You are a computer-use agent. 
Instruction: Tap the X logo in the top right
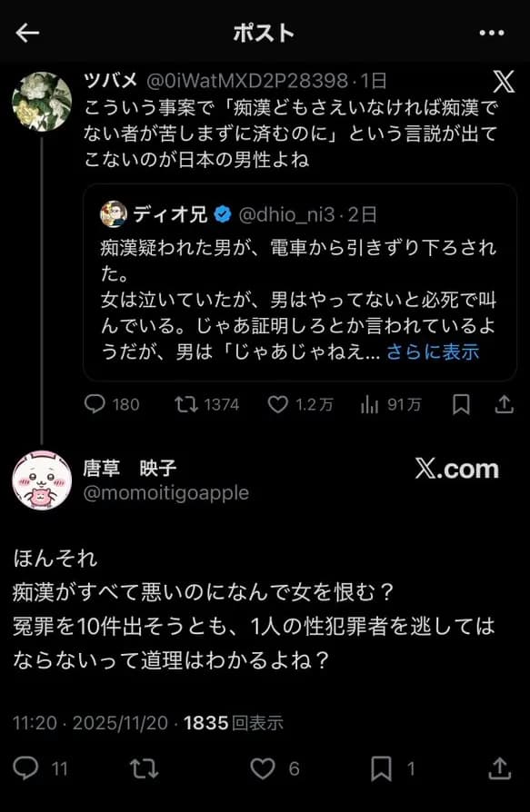[x=503, y=81]
